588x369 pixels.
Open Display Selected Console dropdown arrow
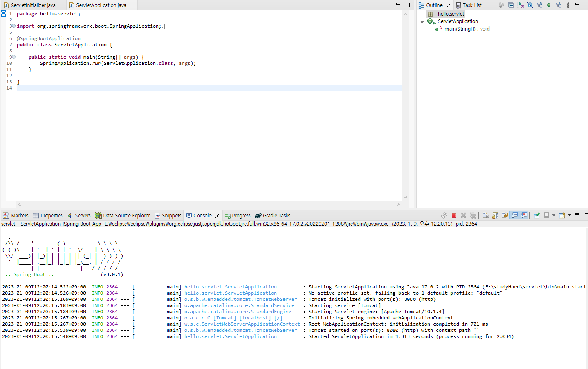[554, 215]
